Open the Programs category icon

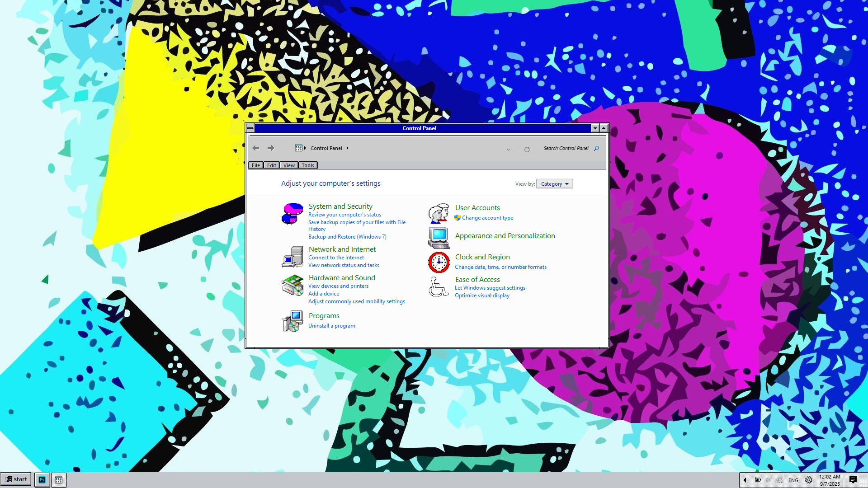(x=292, y=321)
